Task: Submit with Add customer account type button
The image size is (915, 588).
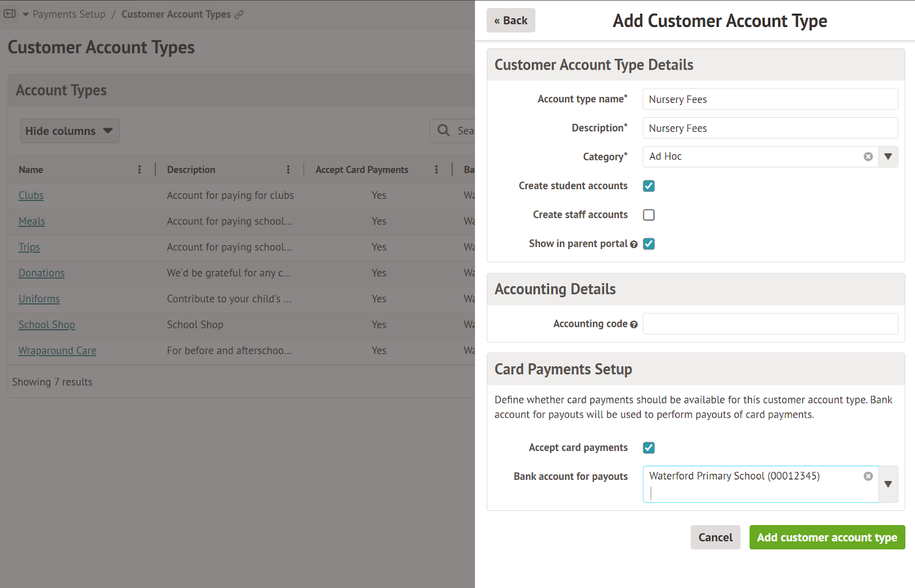Action: [826, 537]
